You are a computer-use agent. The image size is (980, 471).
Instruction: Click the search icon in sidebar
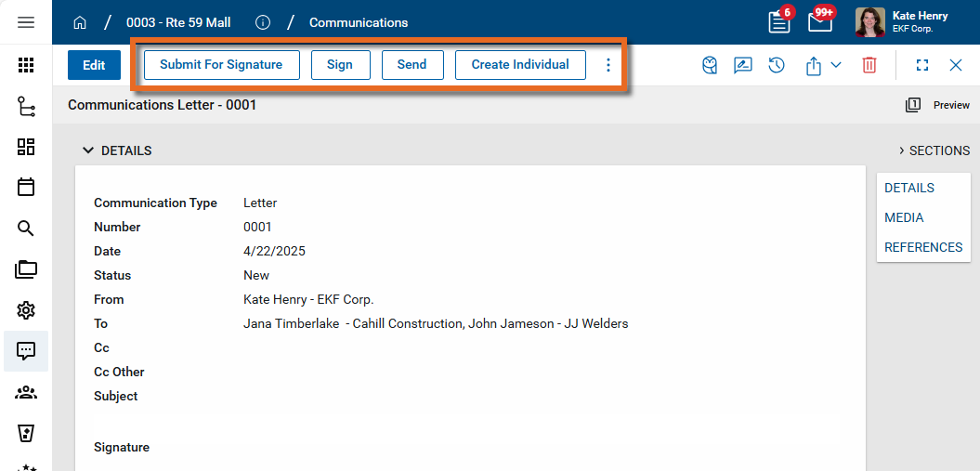click(x=26, y=229)
